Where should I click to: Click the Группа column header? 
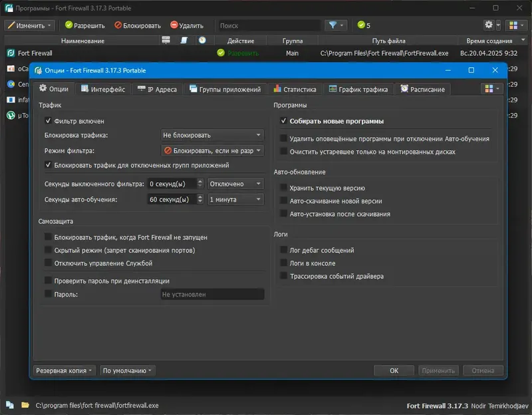(x=293, y=41)
